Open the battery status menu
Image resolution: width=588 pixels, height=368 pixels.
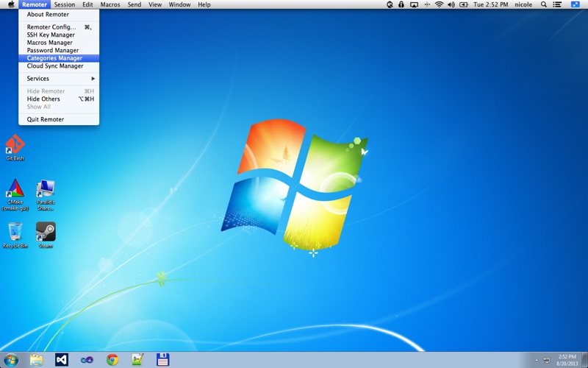464,4
